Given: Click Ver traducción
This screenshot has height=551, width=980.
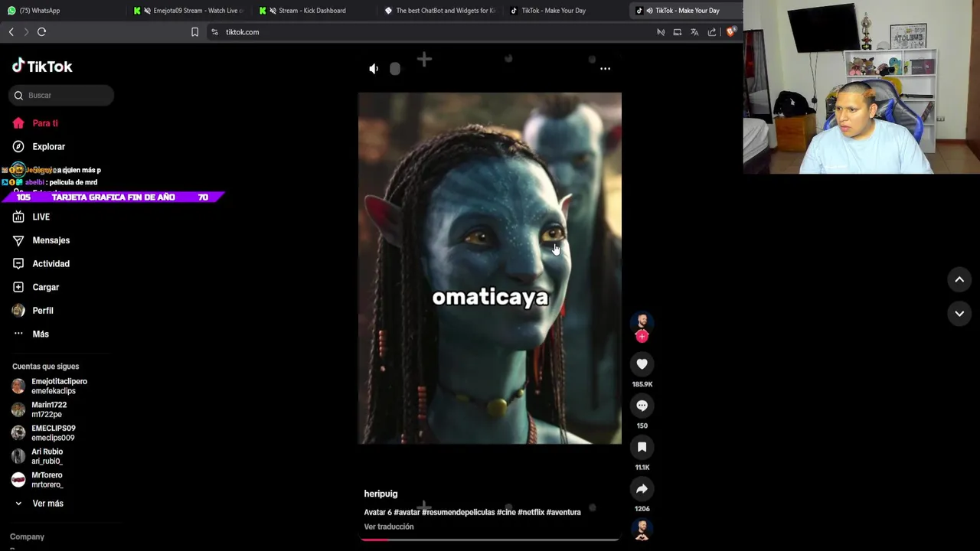Looking at the screenshot, I should pyautogui.click(x=389, y=527).
